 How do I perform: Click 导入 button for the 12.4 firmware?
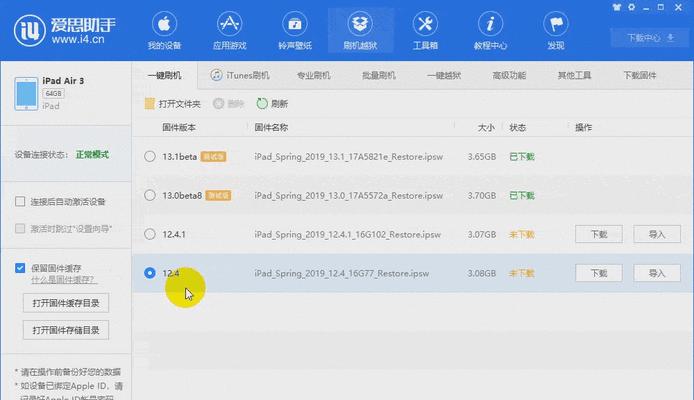pyautogui.click(x=657, y=273)
